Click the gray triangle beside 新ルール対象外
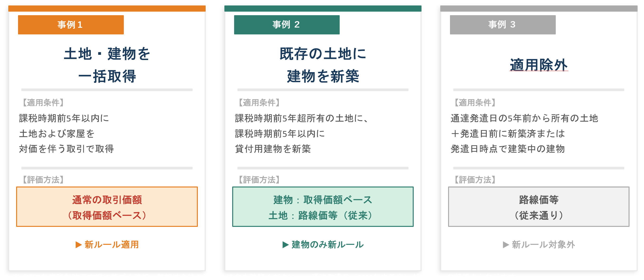 (505, 244)
